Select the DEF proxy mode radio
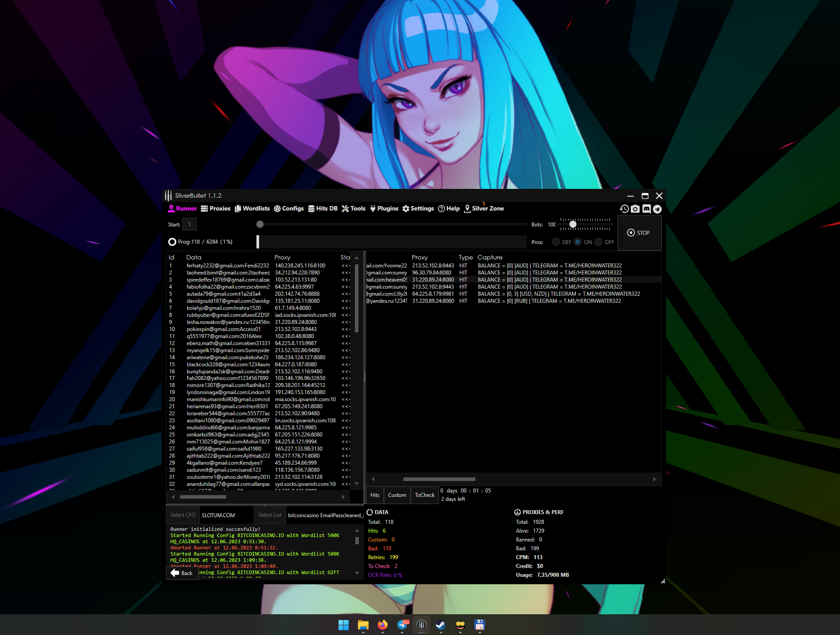This screenshot has height=635, width=840. (556, 242)
